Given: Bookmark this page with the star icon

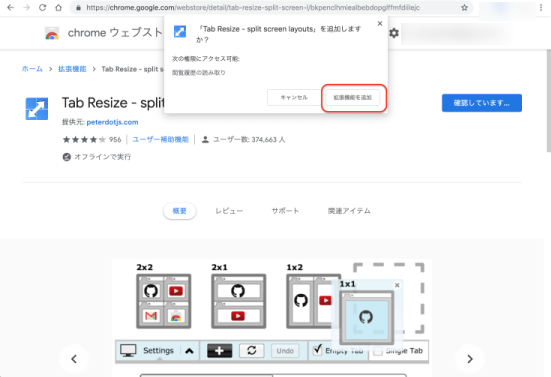Looking at the screenshot, I should coord(464,7).
